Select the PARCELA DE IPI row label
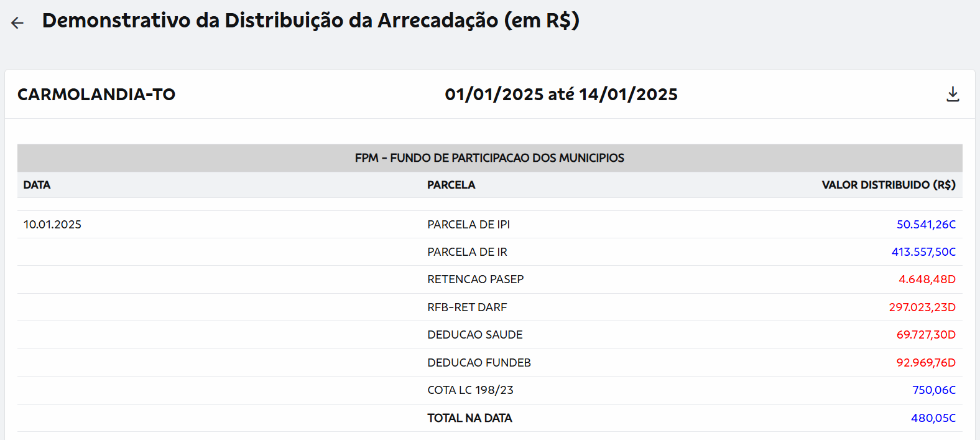The image size is (980, 440). coord(468,225)
